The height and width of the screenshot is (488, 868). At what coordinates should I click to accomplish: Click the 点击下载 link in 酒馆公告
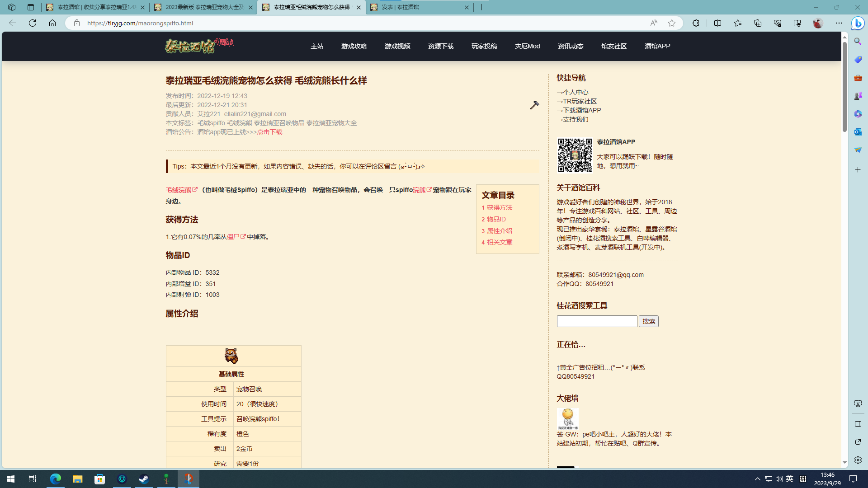coord(269,132)
